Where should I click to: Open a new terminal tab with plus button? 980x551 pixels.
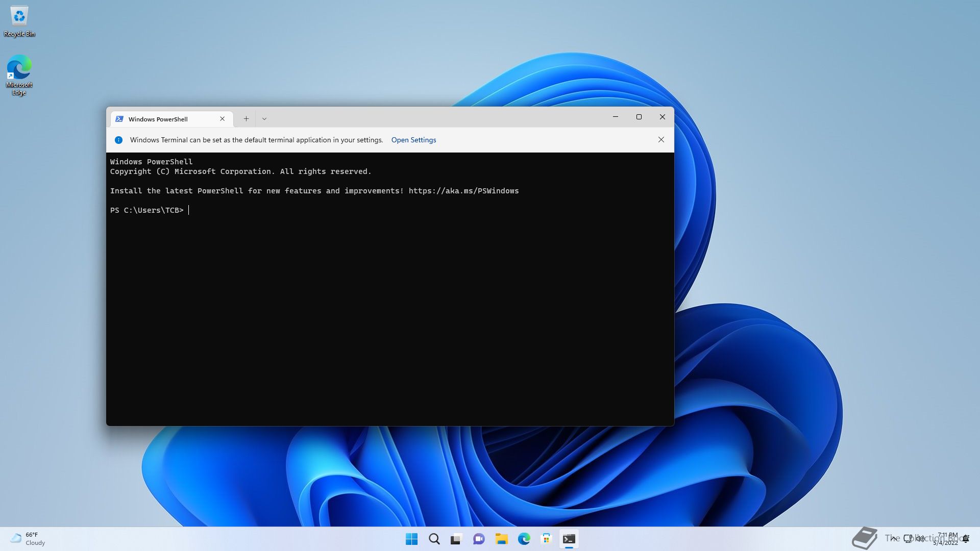pyautogui.click(x=246, y=119)
